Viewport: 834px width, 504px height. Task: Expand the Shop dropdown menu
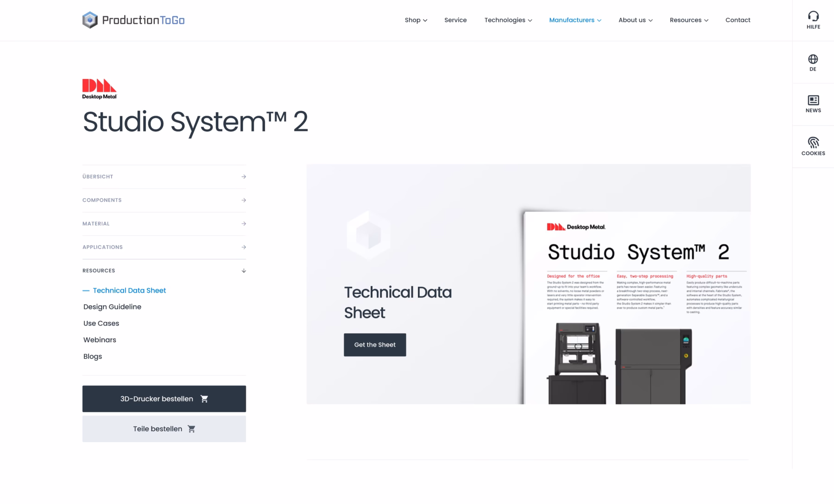(x=416, y=20)
